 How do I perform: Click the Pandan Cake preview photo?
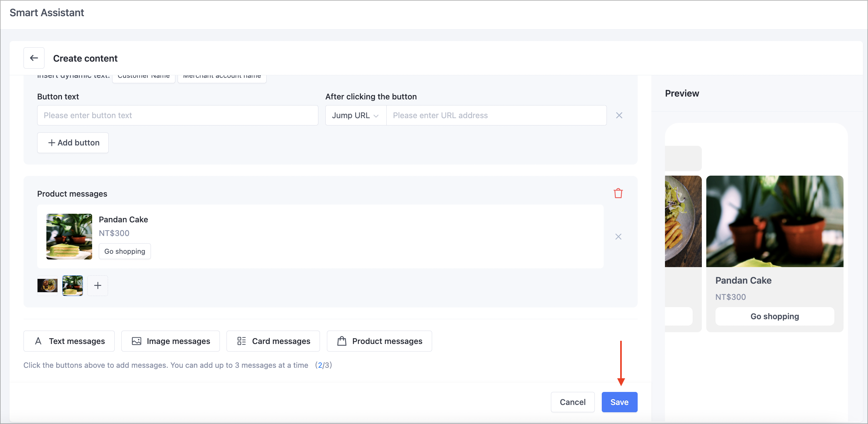pos(775,221)
